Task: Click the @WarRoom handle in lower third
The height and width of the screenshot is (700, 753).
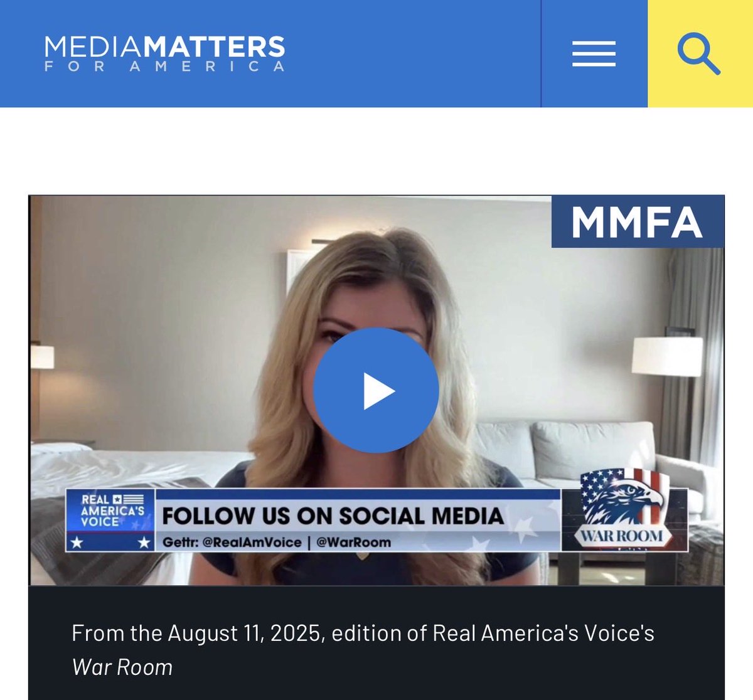Action: 353,542
